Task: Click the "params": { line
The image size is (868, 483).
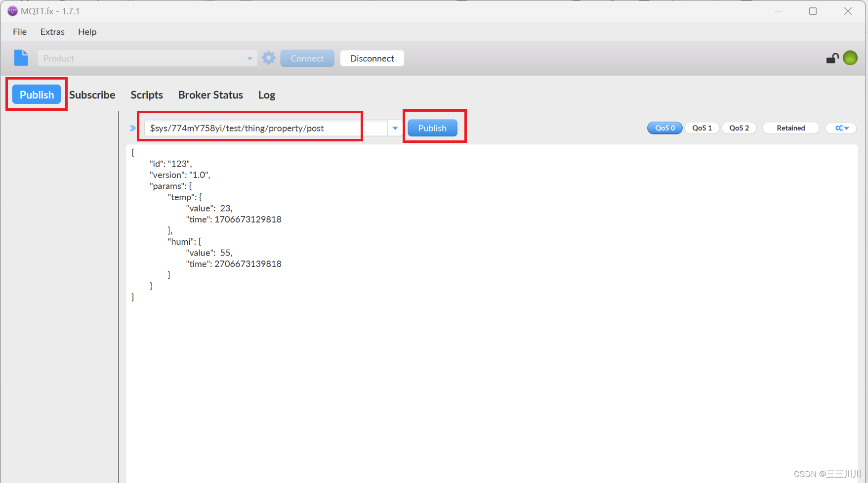Action: tap(171, 186)
